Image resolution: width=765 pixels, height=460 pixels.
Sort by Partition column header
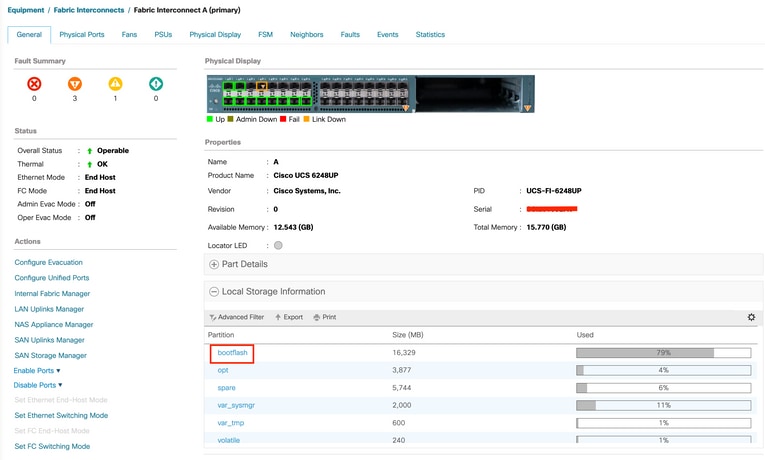click(x=221, y=335)
